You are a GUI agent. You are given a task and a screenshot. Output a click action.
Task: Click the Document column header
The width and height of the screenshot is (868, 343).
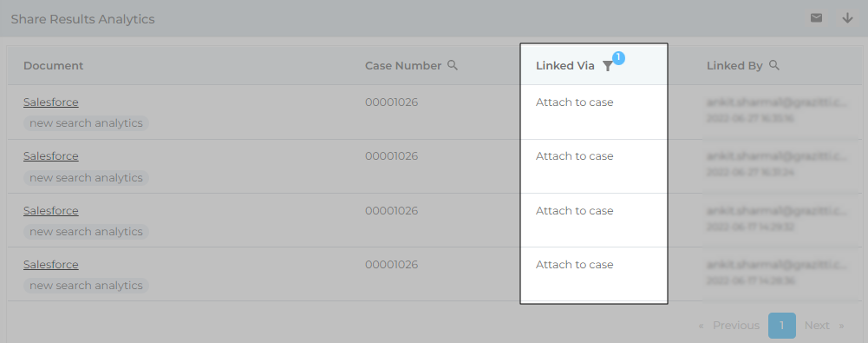[x=53, y=65]
